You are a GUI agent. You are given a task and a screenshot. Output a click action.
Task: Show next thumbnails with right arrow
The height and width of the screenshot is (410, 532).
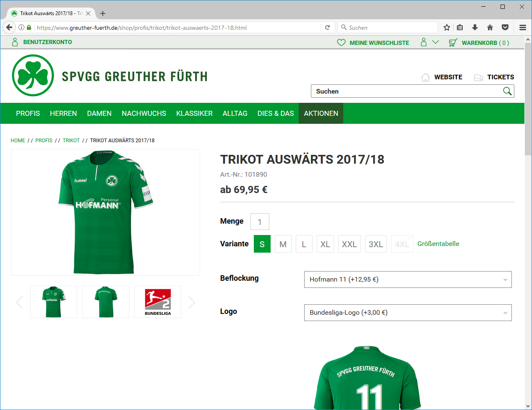pyautogui.click(x=192, y=302)
